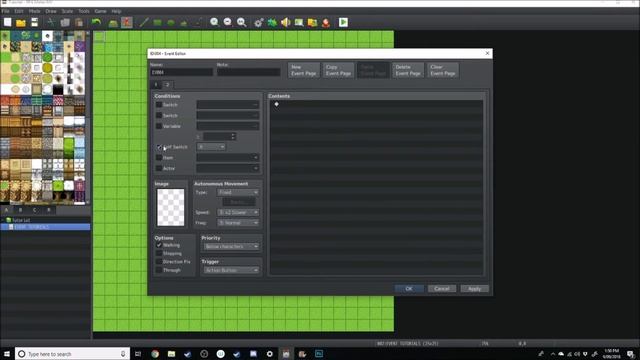Select the Shadow Pen tool

[x=198, y=22]
